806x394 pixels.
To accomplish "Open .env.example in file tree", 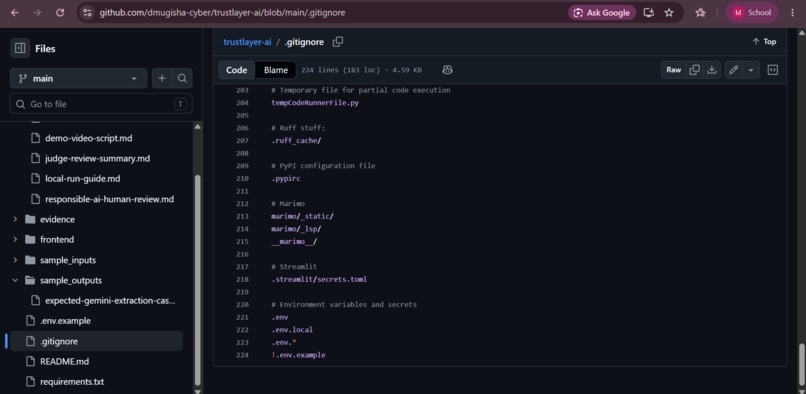I will pos(65,320).
